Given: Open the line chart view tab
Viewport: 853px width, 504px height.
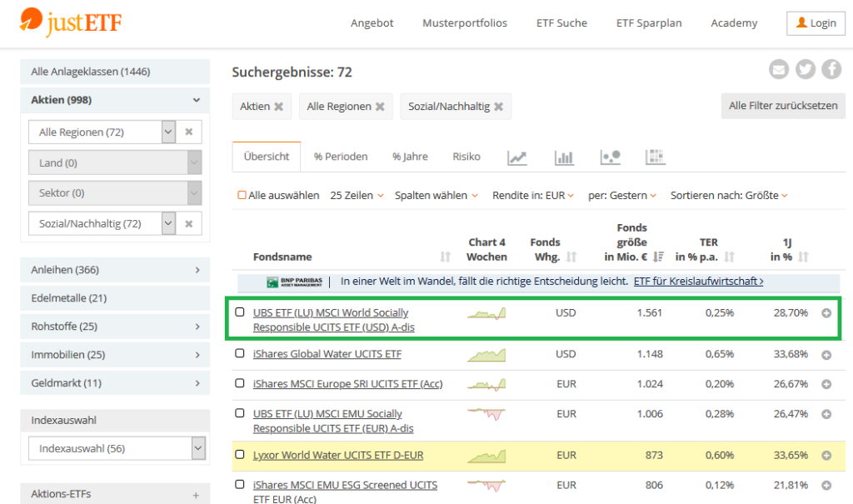Looking at the screenshot, I should tap(516, 157).
